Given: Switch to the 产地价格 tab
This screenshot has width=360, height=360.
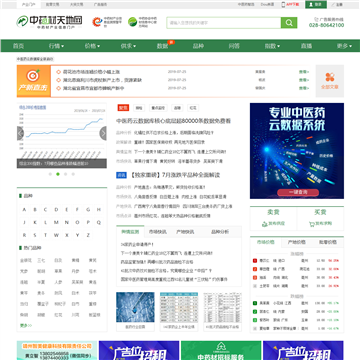Looking at the screenshot, I should (297, 242).
